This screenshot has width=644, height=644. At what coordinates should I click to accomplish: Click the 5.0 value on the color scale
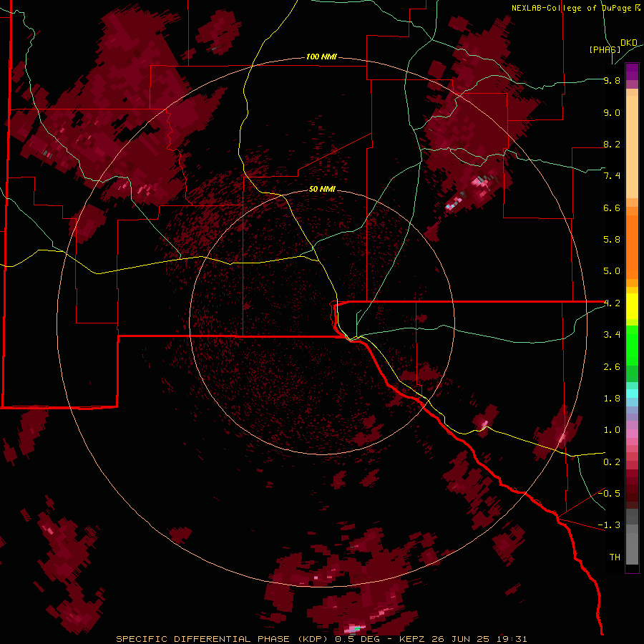click(x=612, y=271)
